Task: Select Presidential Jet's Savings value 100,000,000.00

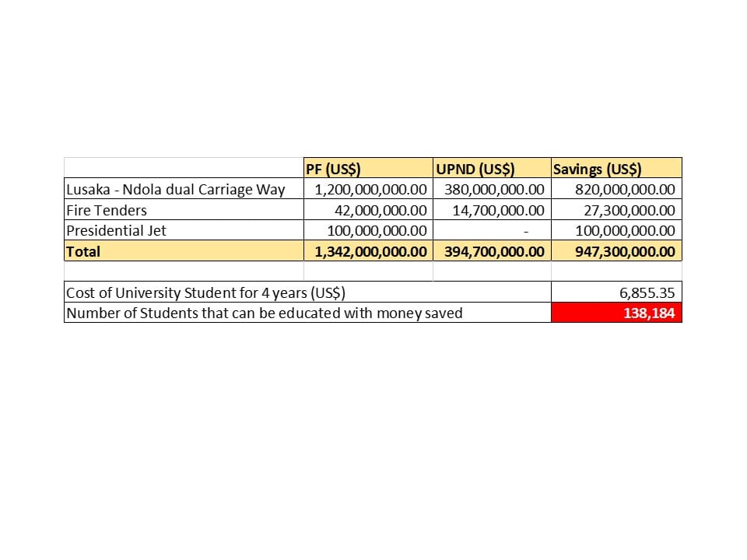Action: [616, 230]
